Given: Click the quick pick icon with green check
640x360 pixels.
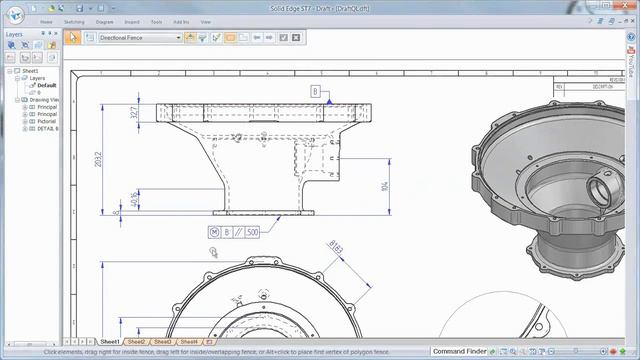Looking at the screenshot, I should point(216,38).
